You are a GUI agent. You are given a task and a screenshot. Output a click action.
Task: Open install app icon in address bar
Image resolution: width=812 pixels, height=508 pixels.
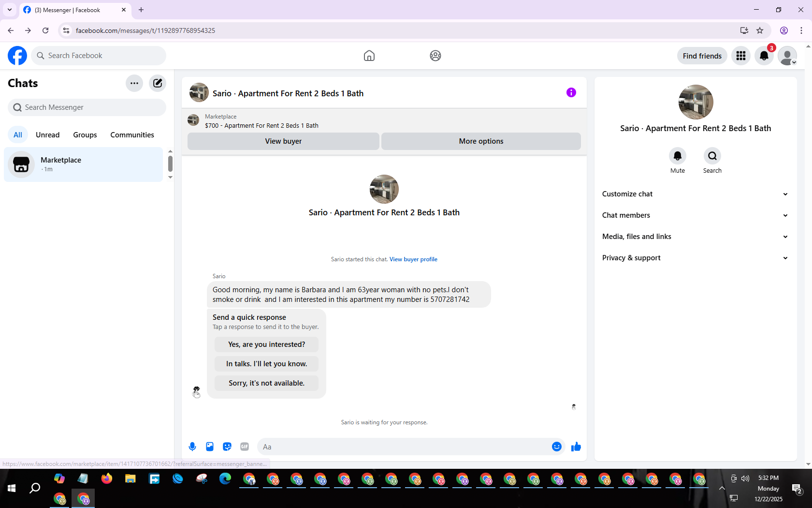tap(744, 30)
